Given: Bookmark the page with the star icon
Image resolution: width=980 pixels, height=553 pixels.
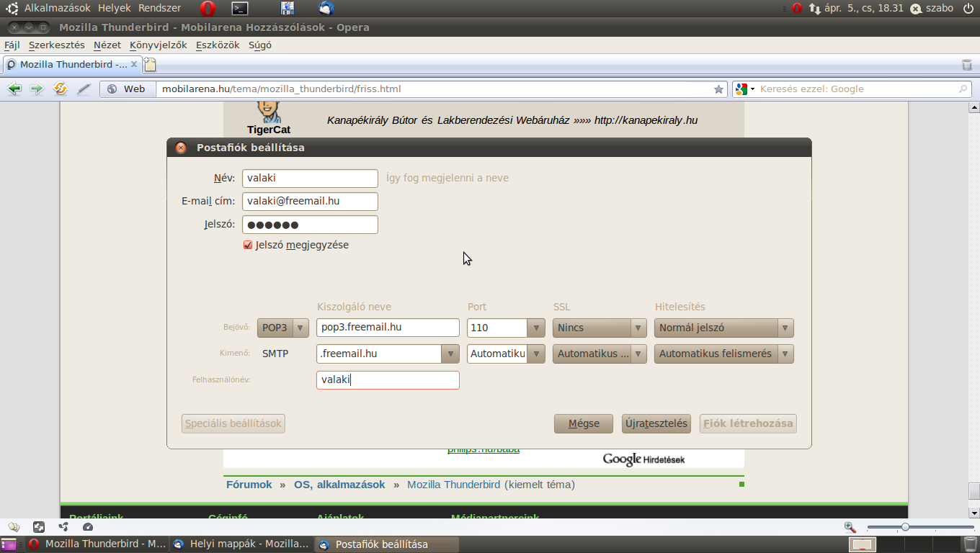Looking at the screenshot, I should tap(718, 89).
